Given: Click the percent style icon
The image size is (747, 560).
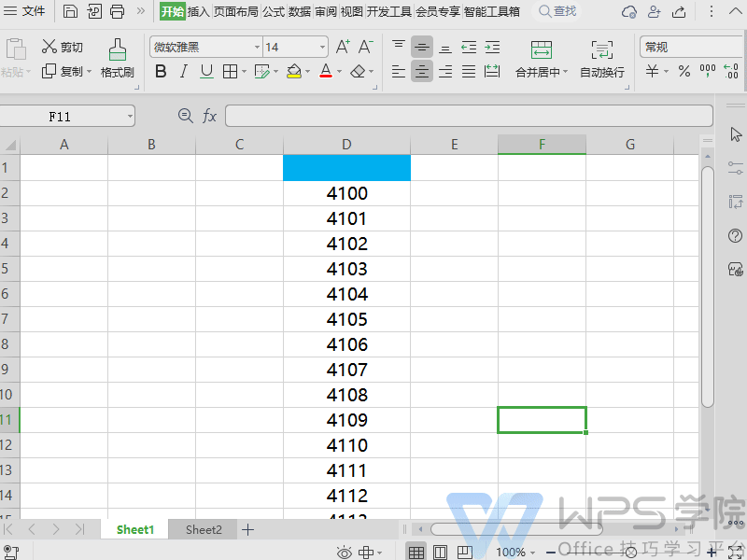Looking at the screenshot, I should point(684,72).
